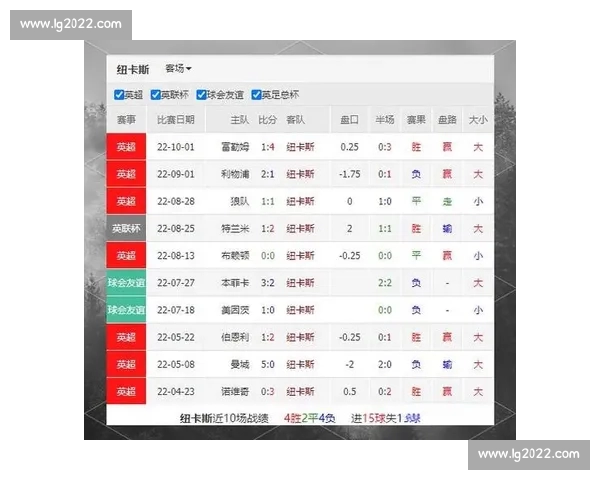Click the 比分 column header
The width and height of the screenshot is (600, 480).
(267, 120)
